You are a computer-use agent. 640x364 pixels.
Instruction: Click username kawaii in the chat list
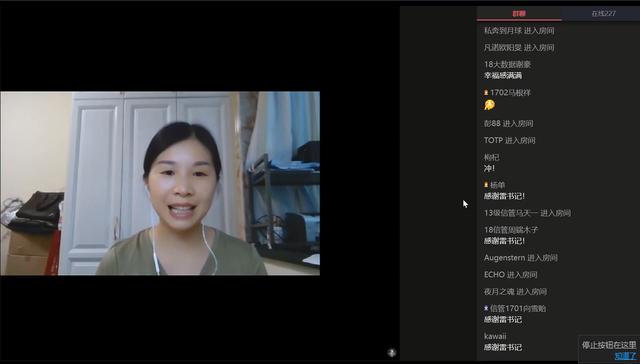(495, 336)
